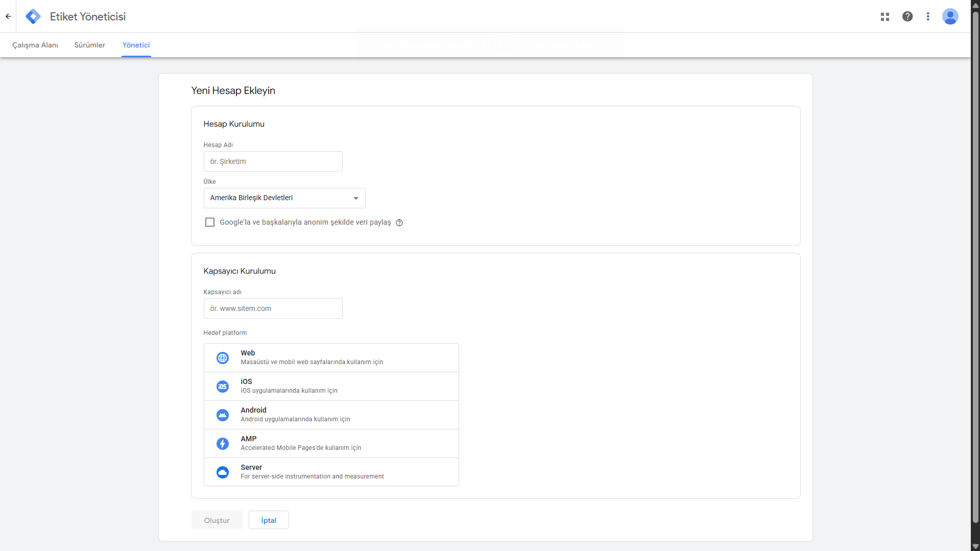Screen dimensions: 980x551
Task: Focus the Hesap Adı input field
Action: pyautogui.click(x=273, y=161)
